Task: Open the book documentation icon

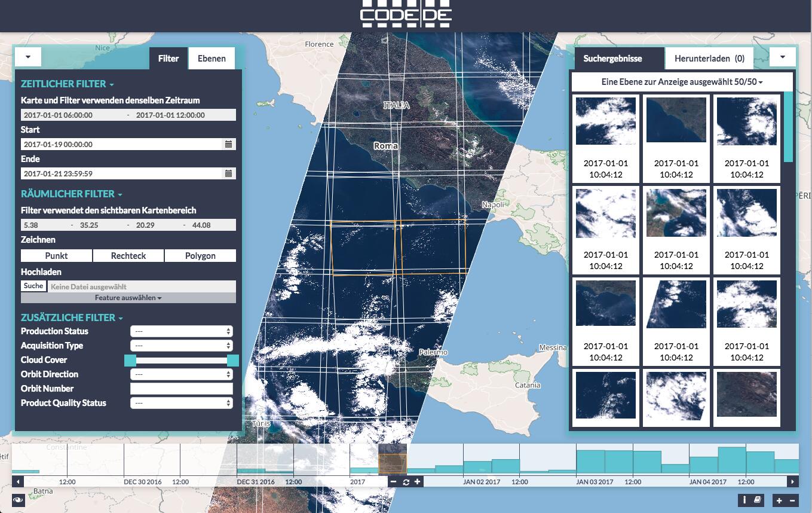Action: 757,500
